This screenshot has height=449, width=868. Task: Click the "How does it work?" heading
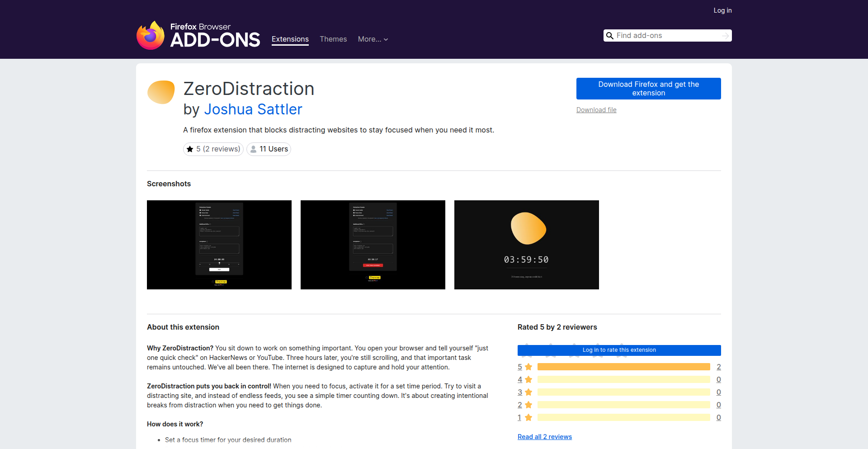click(175, 424)
